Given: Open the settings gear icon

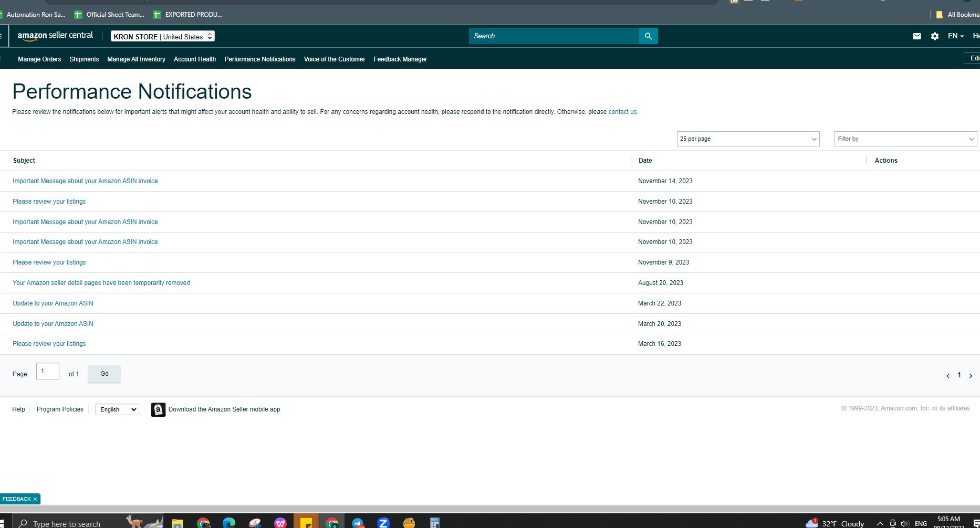Looking at the screenshot, I should point(935,36).
